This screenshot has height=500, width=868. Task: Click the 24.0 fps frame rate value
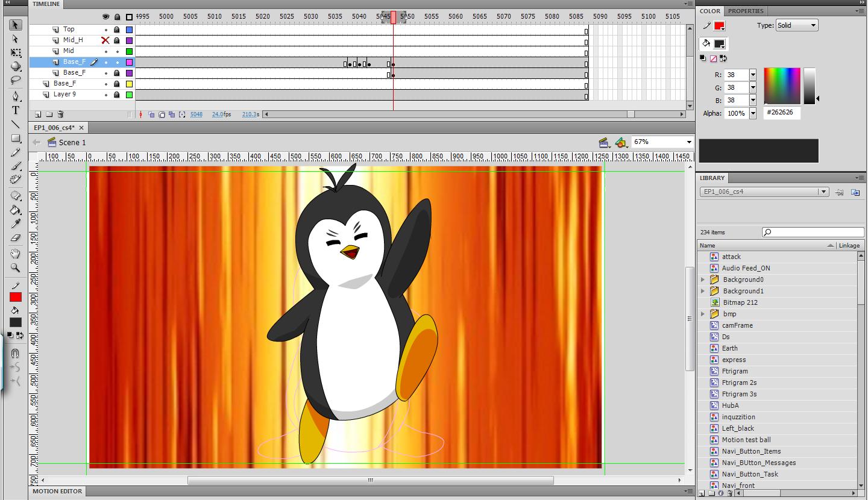coord(221,114)
